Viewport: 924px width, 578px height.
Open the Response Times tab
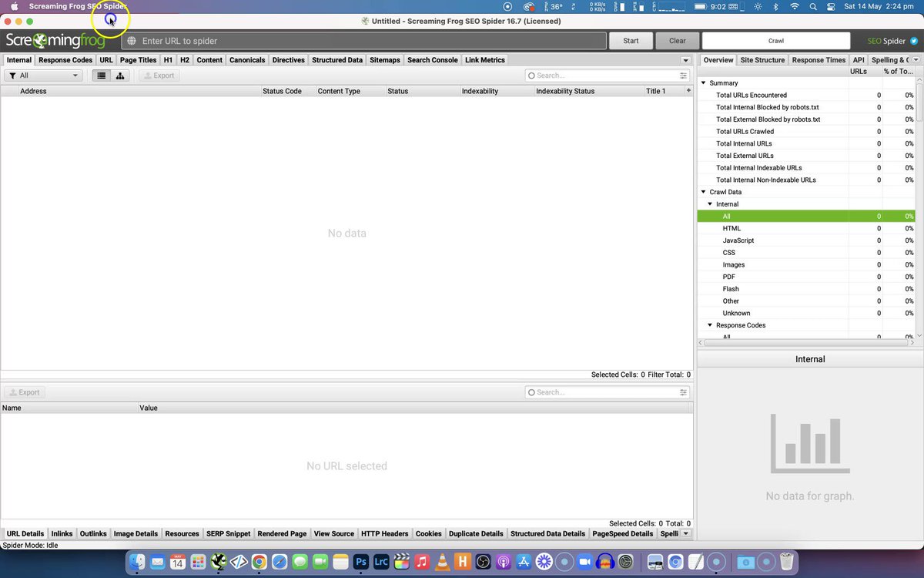819,60
